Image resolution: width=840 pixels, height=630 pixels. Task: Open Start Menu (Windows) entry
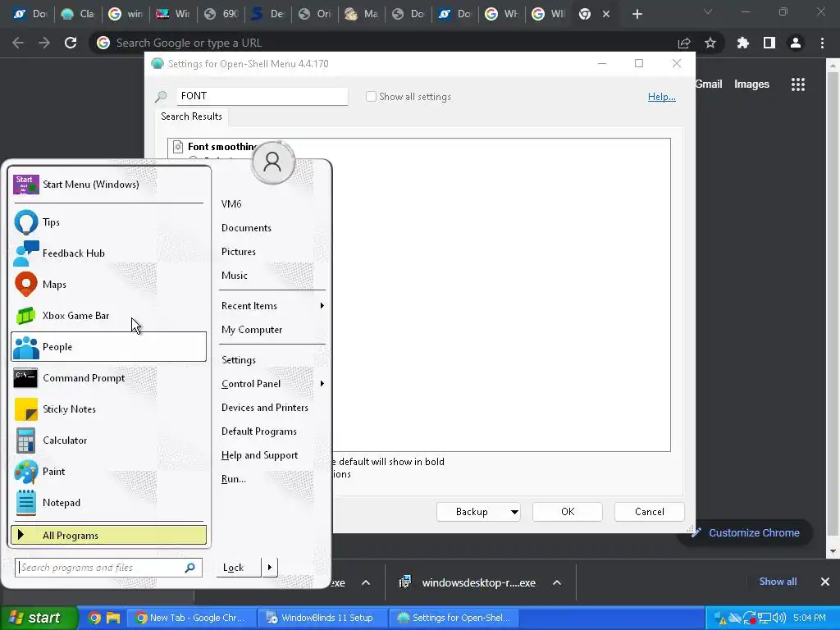click(x=108, y=185)
